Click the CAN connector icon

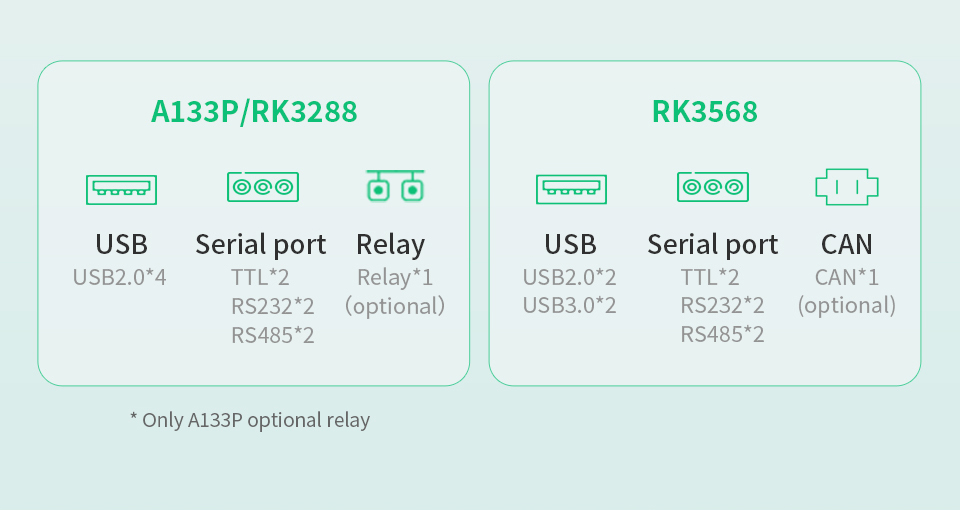click(846, 187)
